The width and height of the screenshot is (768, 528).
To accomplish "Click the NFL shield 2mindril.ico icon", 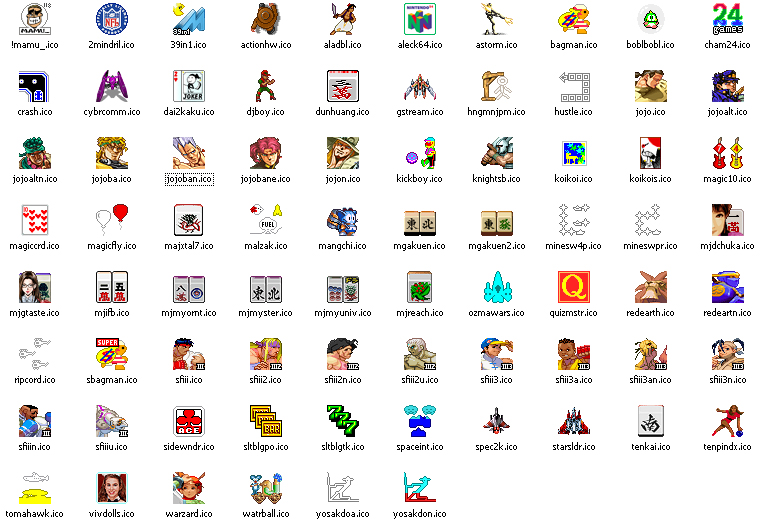I will pyautogui.click(x=112, y=19).
